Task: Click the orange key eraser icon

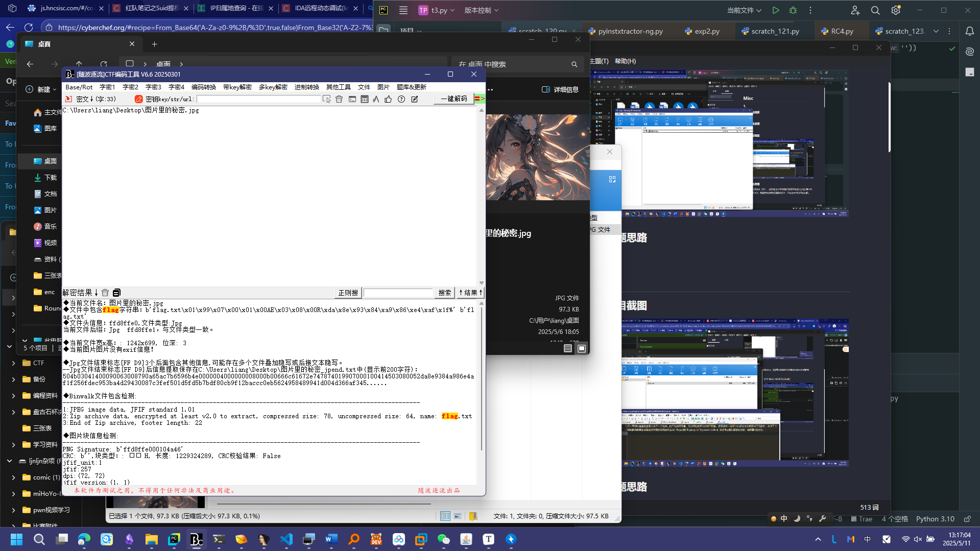Action: point(138,99)
